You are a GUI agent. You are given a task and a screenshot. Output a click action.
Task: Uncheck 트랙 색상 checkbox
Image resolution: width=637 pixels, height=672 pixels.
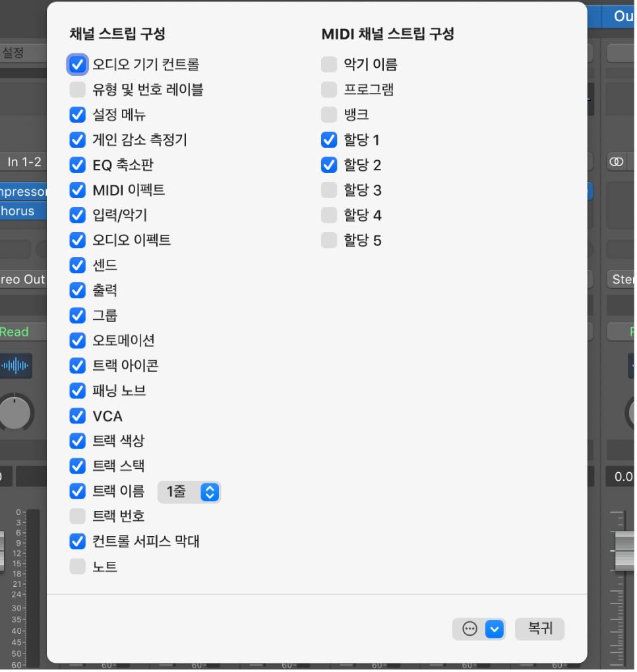tap(78, 441)
